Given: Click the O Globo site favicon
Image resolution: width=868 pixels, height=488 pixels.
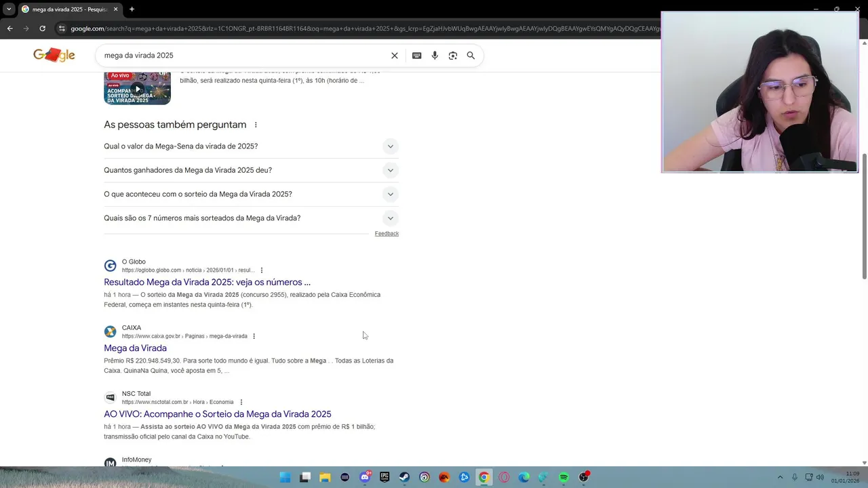Looking at the screenshot, I should coord(110,266).
